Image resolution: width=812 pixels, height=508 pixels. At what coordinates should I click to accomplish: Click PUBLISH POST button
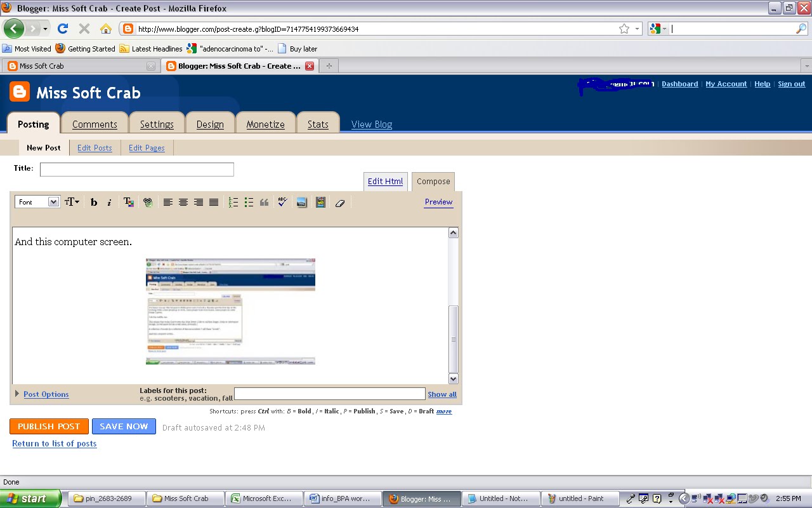(x=49, y=427)
